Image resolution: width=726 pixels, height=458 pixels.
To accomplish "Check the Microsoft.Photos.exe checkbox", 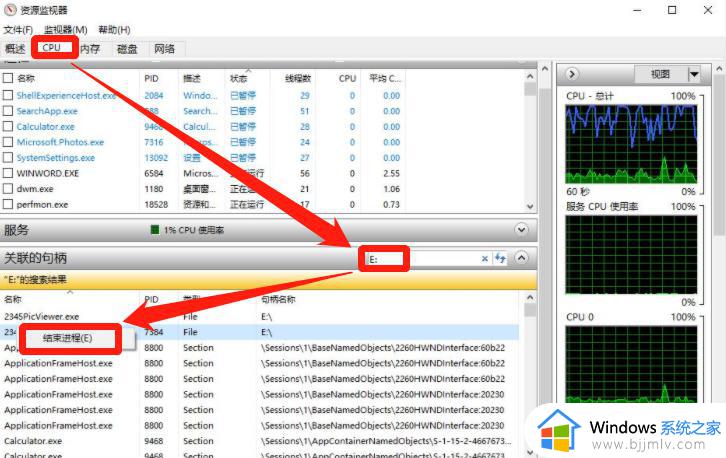I will click(7, 142).
